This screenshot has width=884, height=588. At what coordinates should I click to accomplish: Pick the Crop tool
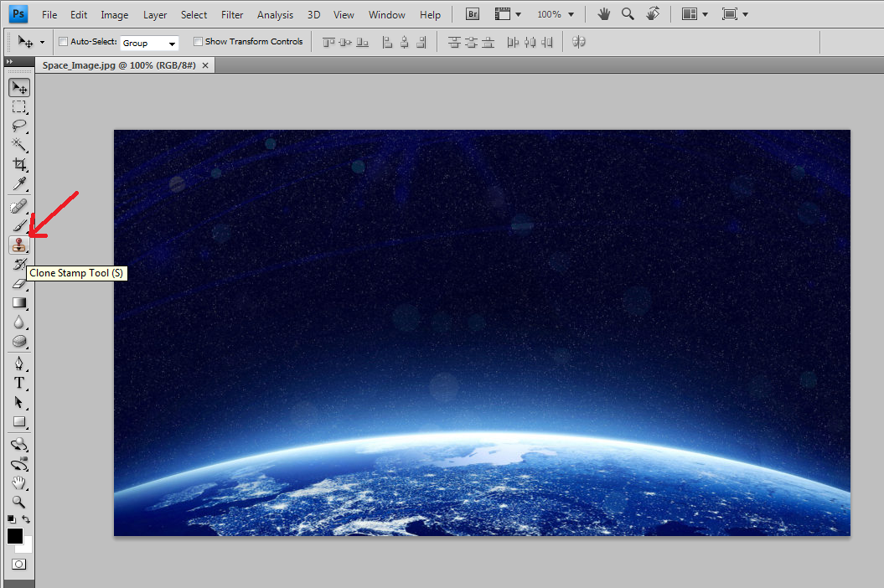19,164
